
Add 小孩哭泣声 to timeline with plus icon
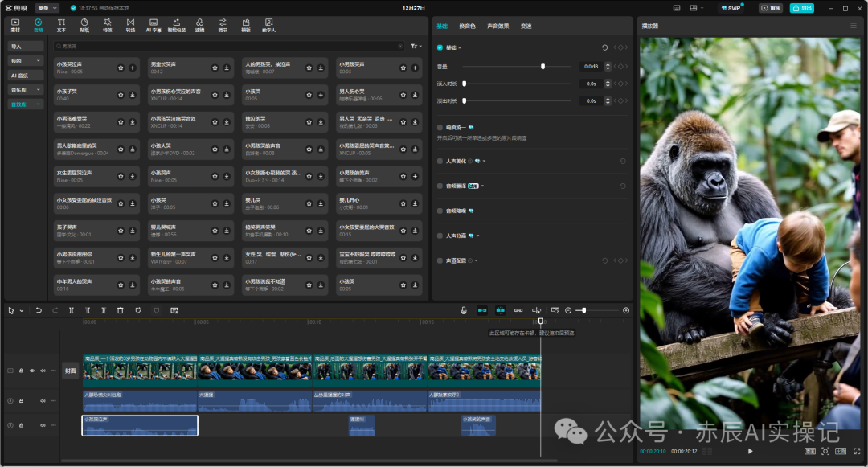[x=133, y=68]
